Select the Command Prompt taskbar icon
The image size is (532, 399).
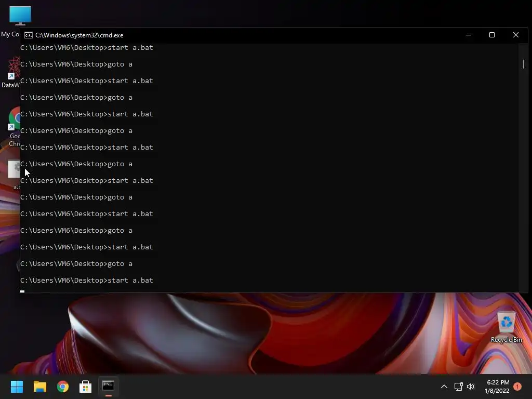click(x=108, y=386)
